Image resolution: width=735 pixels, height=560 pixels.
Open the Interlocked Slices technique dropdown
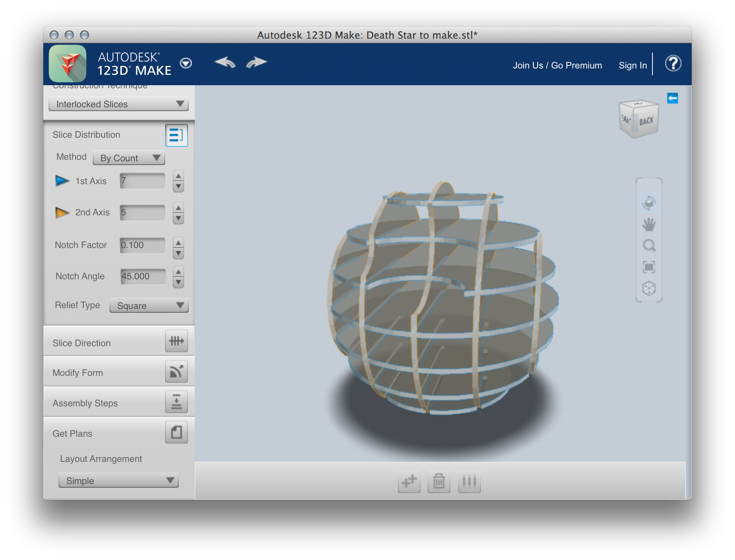pyautogui.click(x=119, y=104)
